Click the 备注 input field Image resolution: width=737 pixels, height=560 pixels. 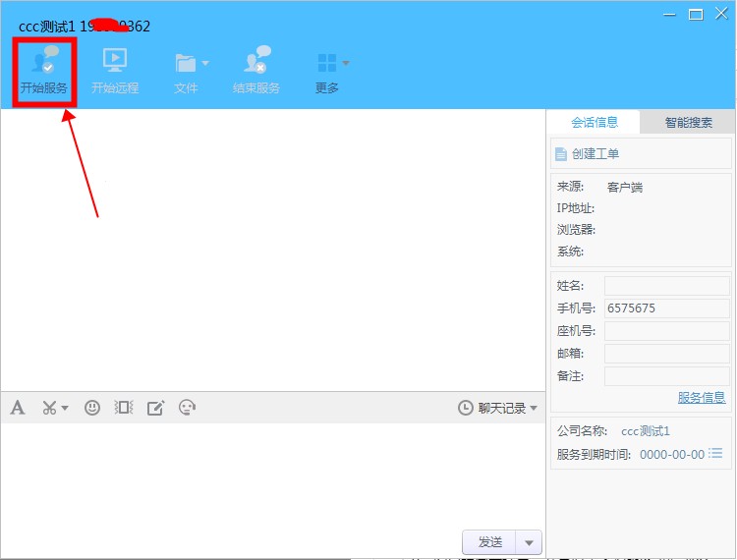[x=667, y=376]
